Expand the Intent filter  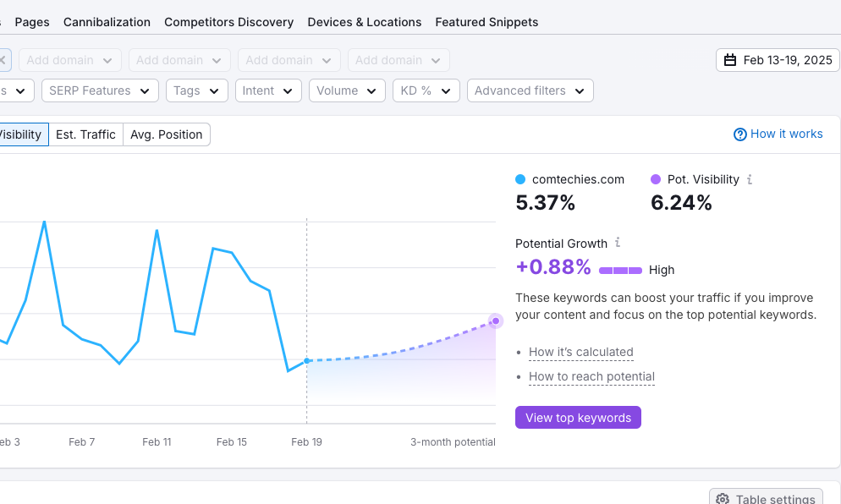click(267, 90)
